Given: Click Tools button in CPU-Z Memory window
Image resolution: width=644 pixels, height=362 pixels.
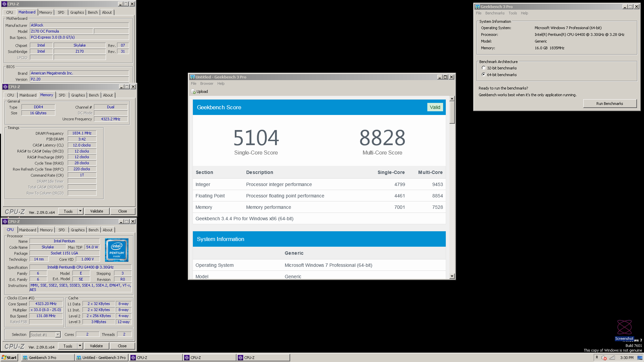Looking at the screenshot, I should point(68,211).
